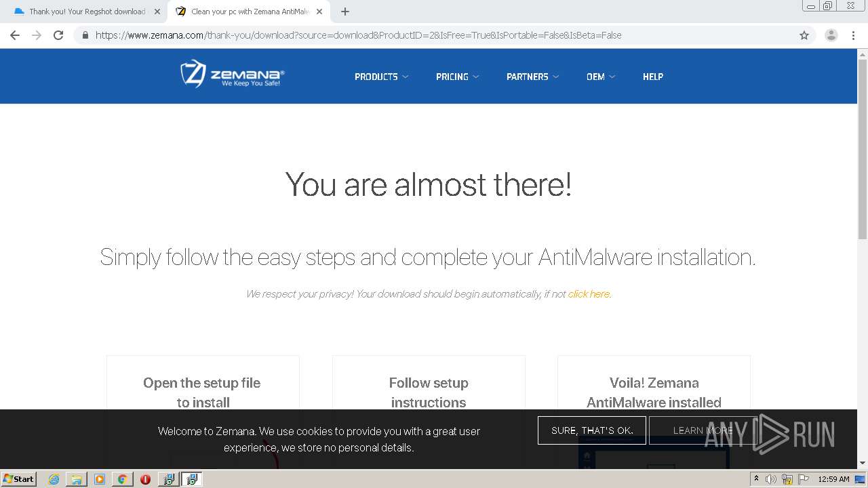868x488 pixels.
Task: Click the taskbar clock 12:59 AM
Action: 833,479
